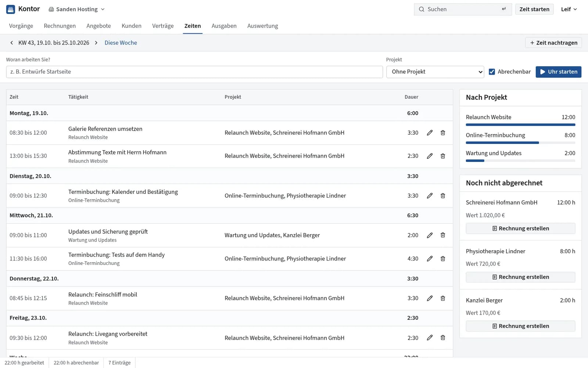Image resolution: width=588 pixels, height=368 pixels.
Task: Open the Projekt dropdown showing Ohne Projekt
Action: click(435, 72)
